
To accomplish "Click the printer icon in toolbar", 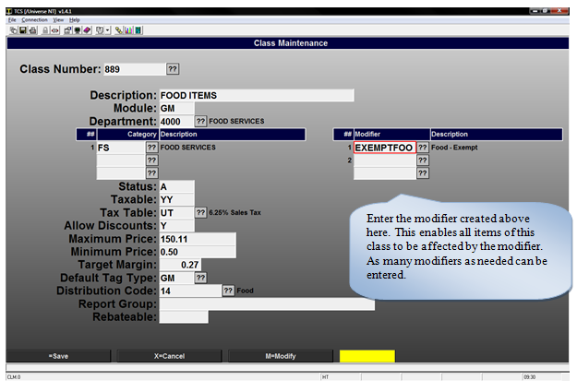I will click(x=31, y=30).
